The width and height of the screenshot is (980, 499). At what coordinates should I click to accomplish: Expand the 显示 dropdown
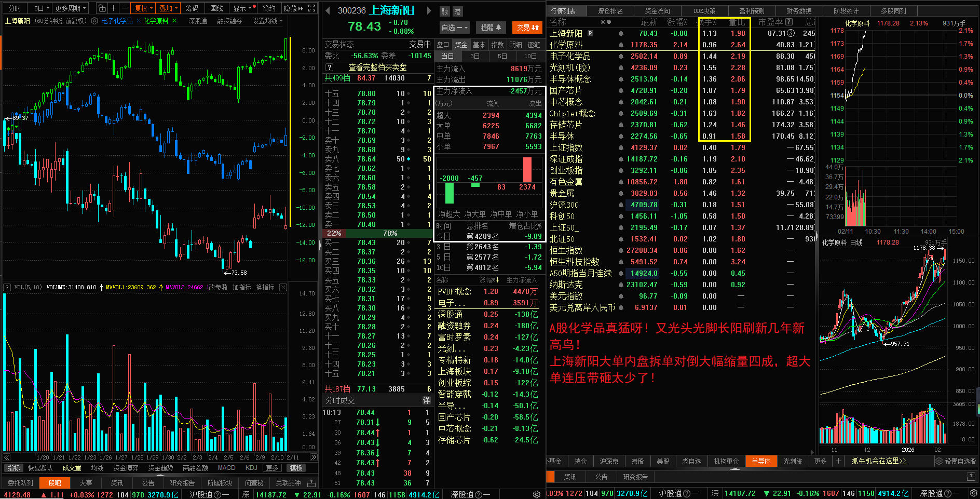click(244, 8)
